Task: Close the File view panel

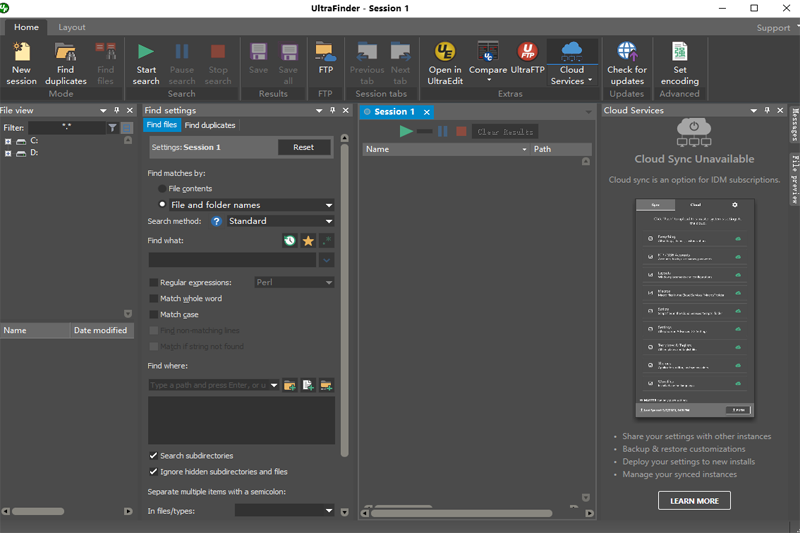Action: 130,110
